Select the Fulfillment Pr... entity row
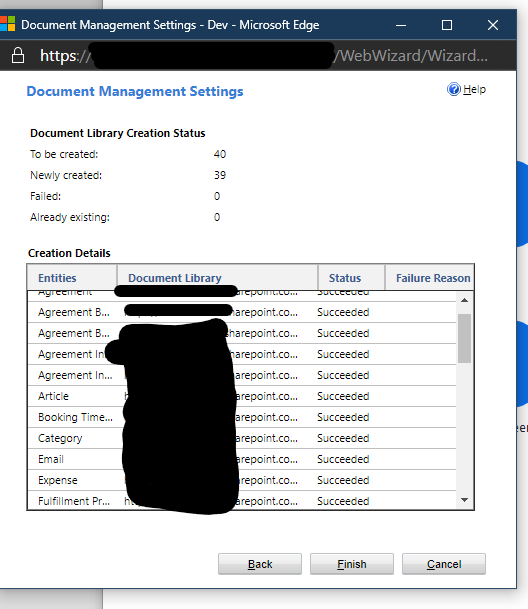The height and width of the screenshot is (609, 528). (x=242, y=500)
